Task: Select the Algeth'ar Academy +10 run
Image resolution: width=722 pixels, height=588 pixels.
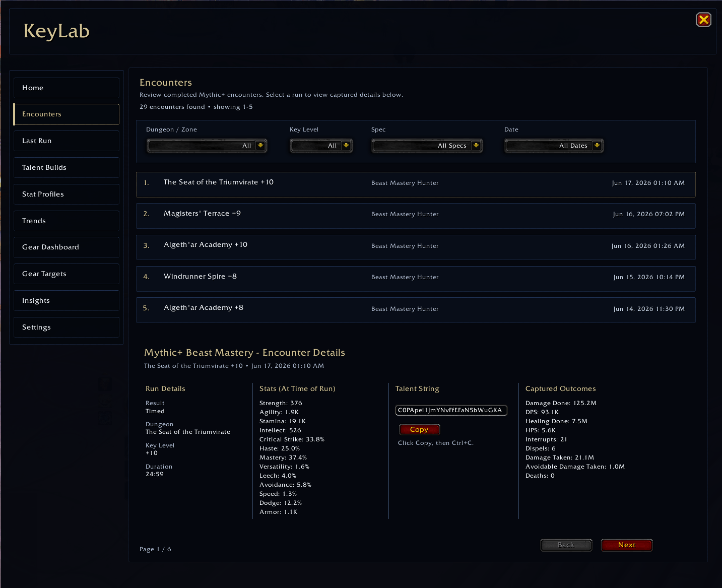Action: point(416,247)
